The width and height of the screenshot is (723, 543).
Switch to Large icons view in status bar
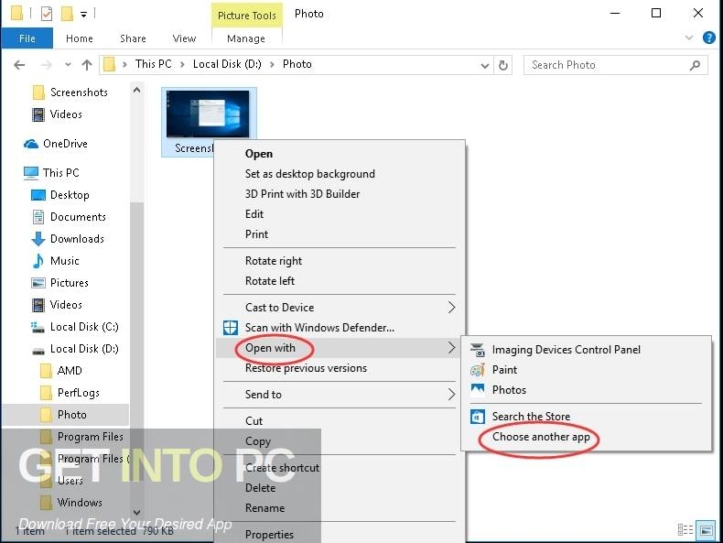coord(706,530)
